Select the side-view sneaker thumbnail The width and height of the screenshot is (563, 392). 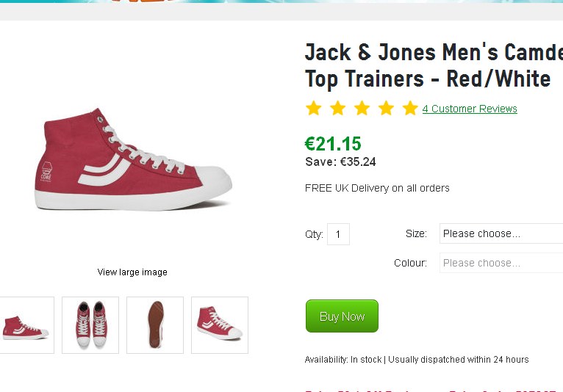26,325
